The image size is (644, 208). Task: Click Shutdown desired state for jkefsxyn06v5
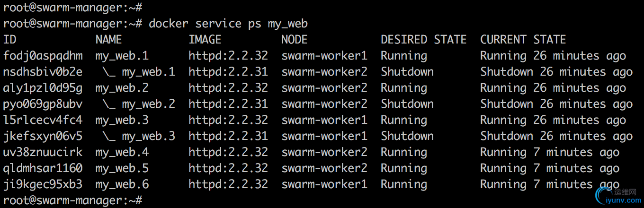click(x=407, y=136)
